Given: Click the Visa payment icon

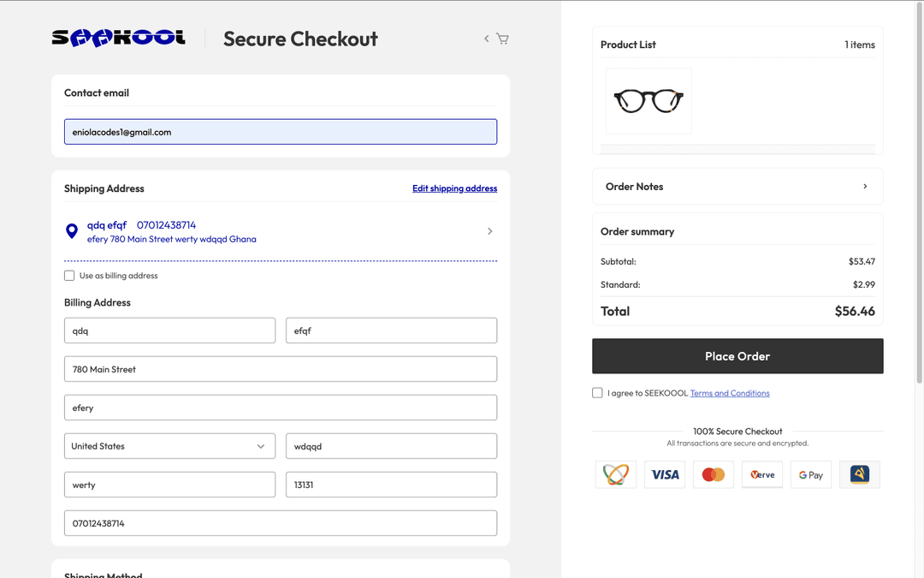Looking at the screenshot, I should pyautogui.click(x=665, y=474).
